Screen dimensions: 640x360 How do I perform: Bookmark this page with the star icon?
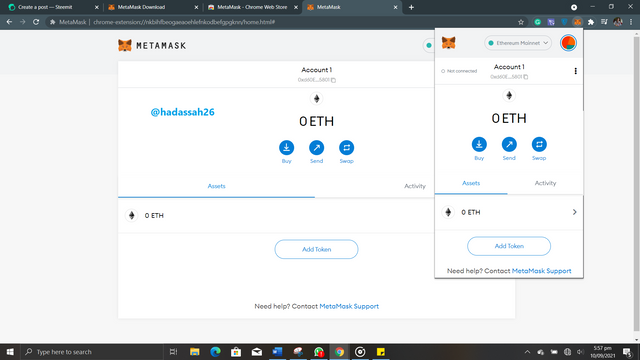(x=521, y=22)
